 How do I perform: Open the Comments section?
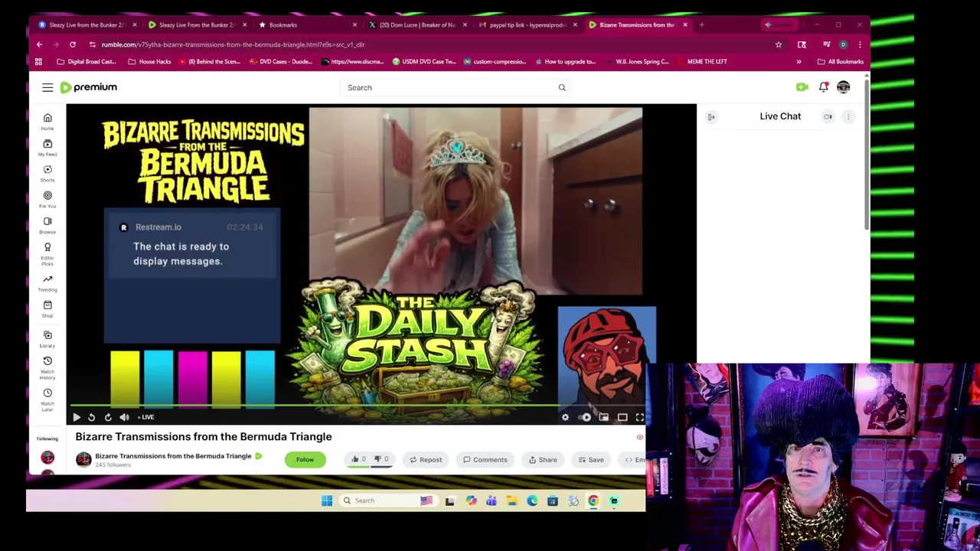(x=485, y=460)
